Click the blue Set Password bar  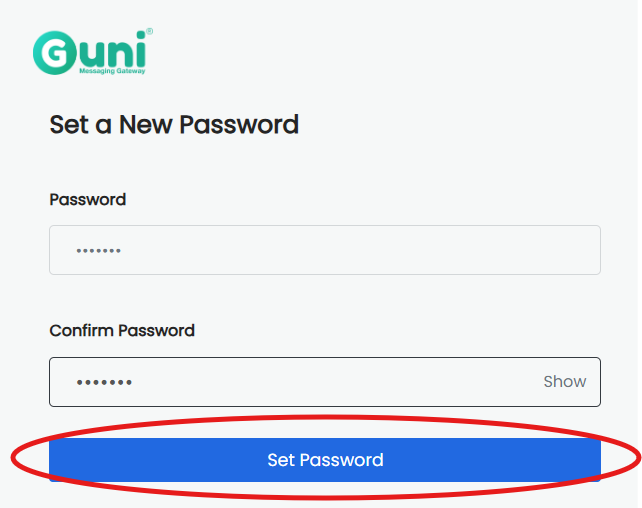click(325, 460)
